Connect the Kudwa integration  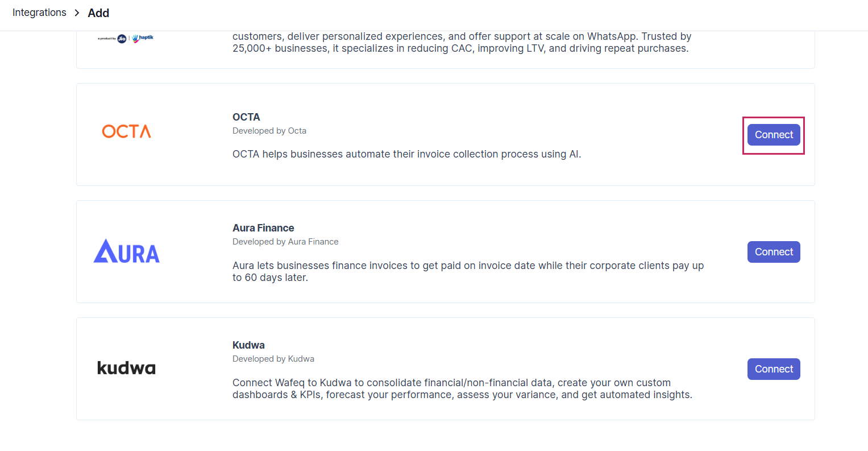(x=773, y=369)
